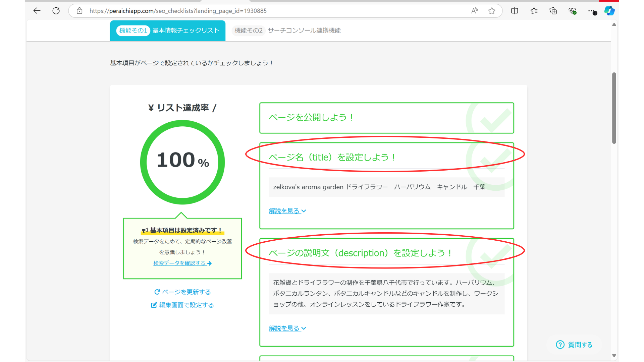
Task: Go back with the browser back arrow
Action: click(37, 11)
